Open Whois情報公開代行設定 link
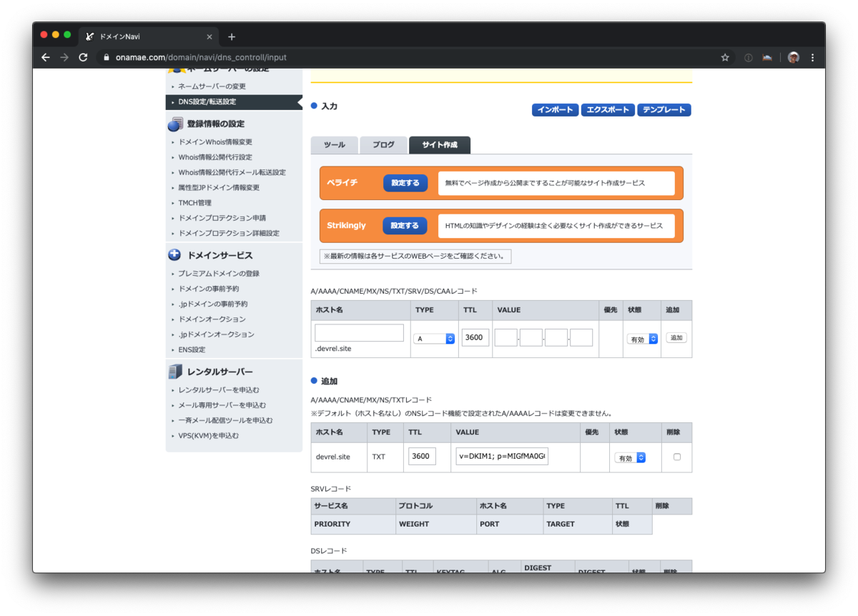Screen dimensions: 858x616 [x=215, y=157]
